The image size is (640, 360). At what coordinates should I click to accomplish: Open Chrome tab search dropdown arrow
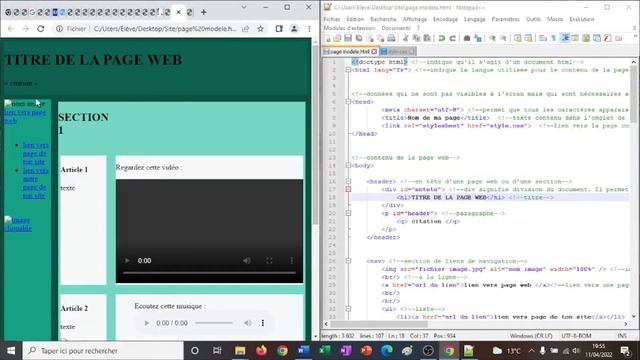pyautogui.click(x=244, y=7)
